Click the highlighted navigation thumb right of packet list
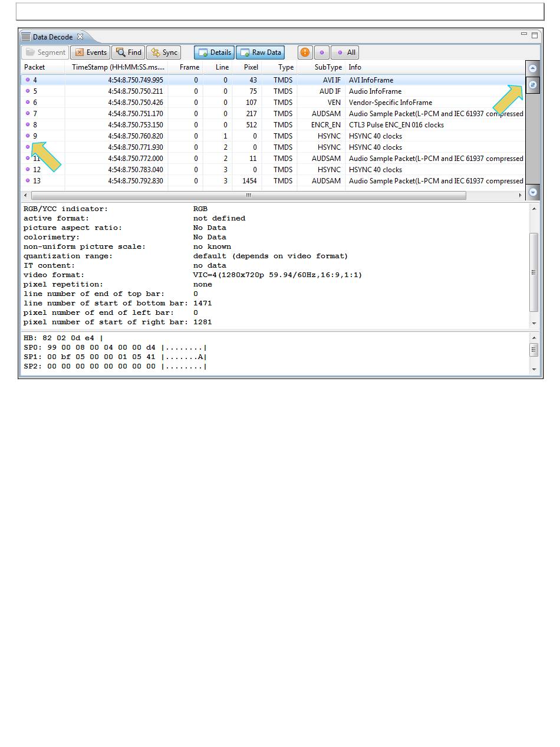The width and height of the screenshot is (560, 747). [533, 85]
